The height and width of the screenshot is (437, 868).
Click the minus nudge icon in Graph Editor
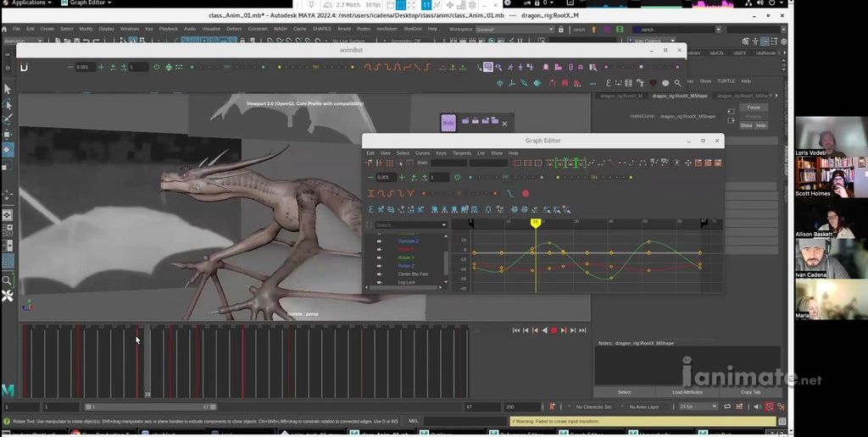point(371,177)
